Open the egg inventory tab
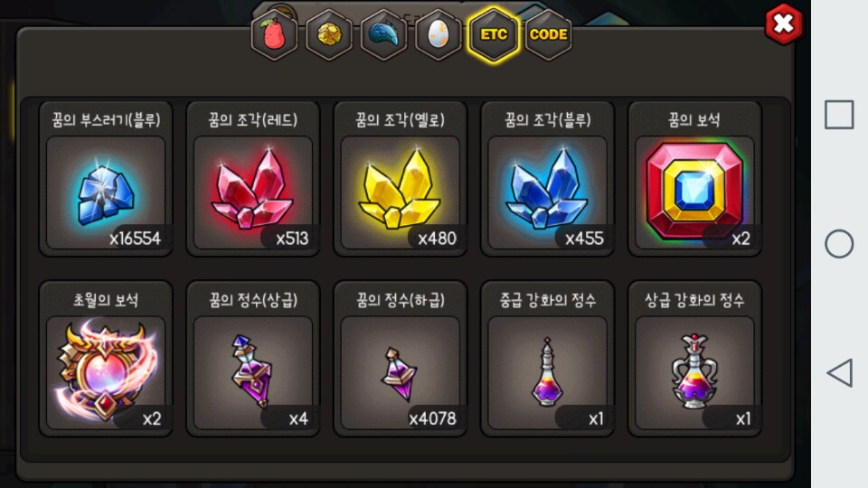868x488 pixels. coord(438,35)
